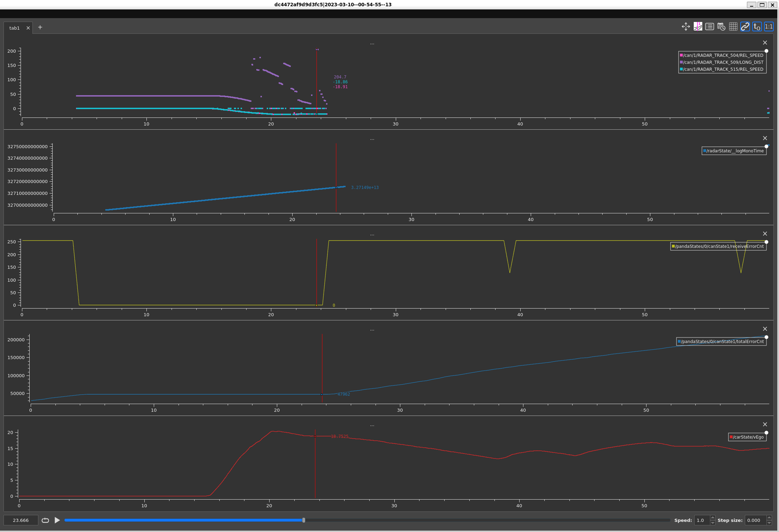Increase step size with the up stepper
This screenshot has width=779, height=532.
tap(770, 518)
